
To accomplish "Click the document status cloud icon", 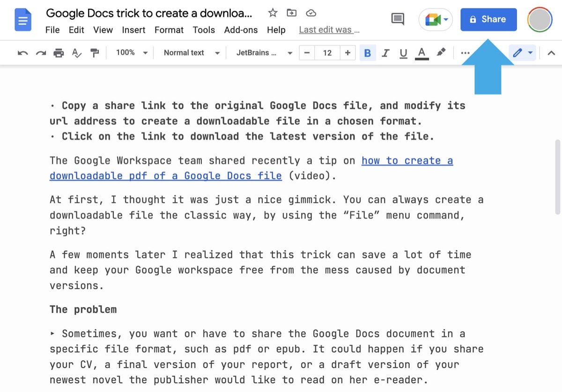I will pos(311,13).
